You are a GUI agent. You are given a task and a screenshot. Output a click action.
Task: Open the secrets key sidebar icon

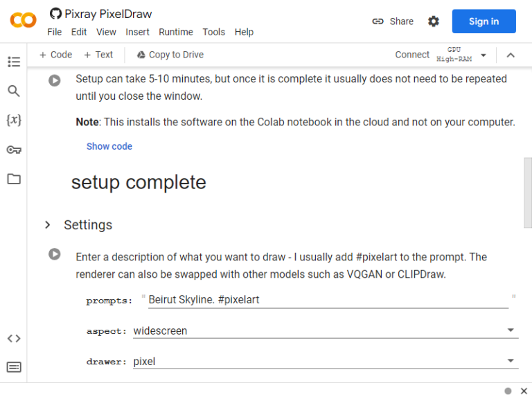(x=14, y=150)
